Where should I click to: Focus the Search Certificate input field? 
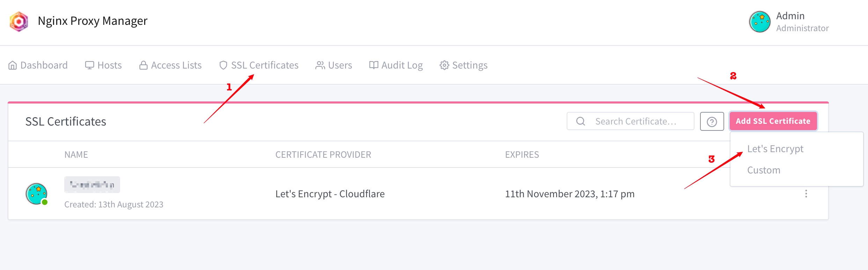[x=630, y=121]
